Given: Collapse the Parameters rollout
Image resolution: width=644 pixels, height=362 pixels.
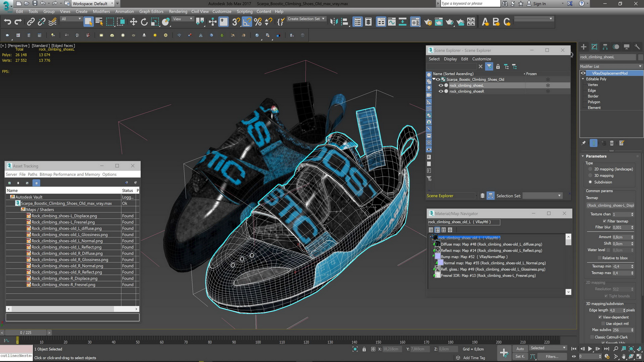Looking at the screenshot, I should (583, 156).
